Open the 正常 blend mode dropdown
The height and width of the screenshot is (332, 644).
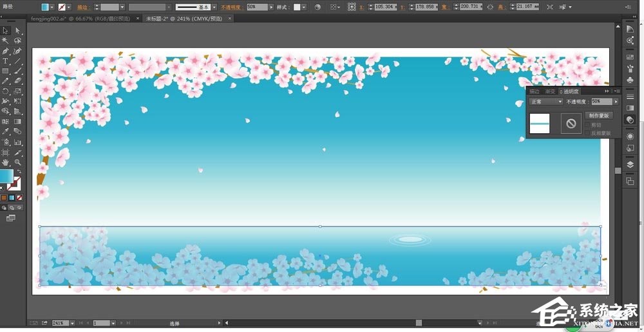pyautogui.click(x=545, y=102)
